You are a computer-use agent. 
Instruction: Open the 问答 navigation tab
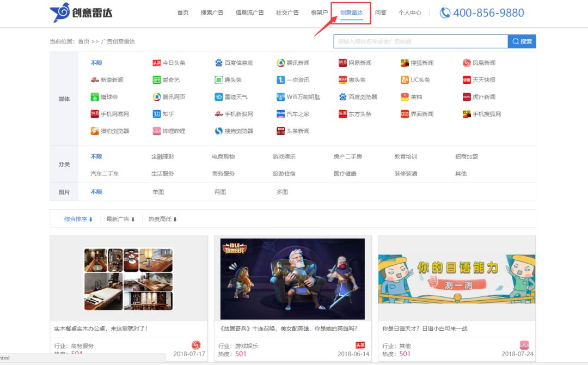click(381, 13)
